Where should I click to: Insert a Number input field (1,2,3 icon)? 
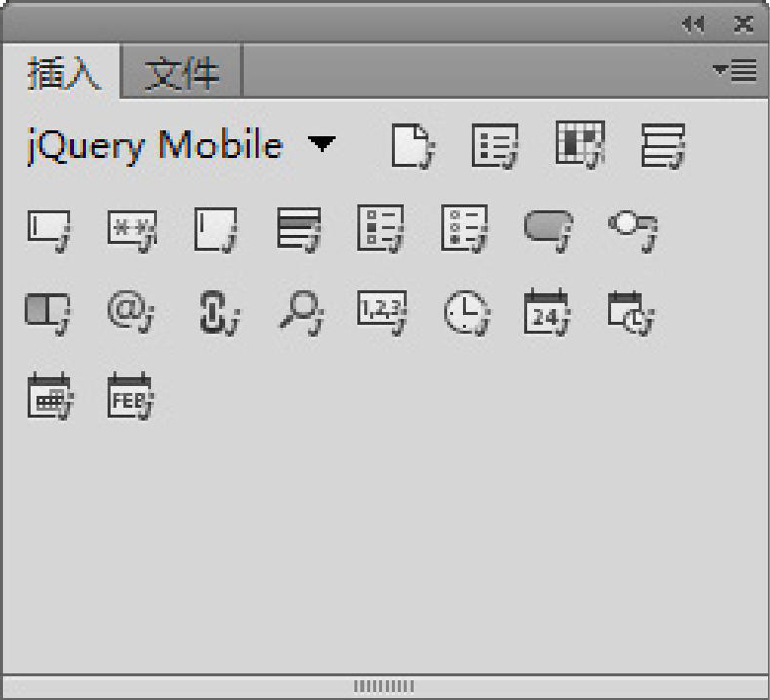(382, 313)
